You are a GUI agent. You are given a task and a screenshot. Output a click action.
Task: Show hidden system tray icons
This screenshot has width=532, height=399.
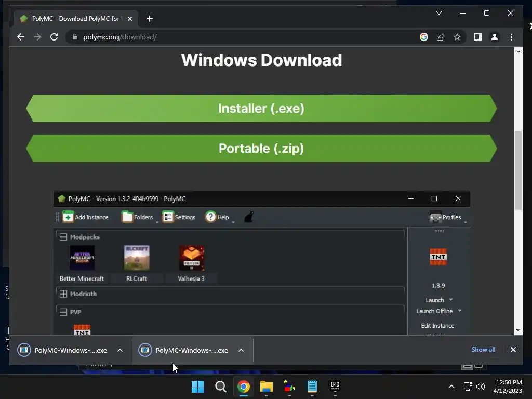point(451,387)
